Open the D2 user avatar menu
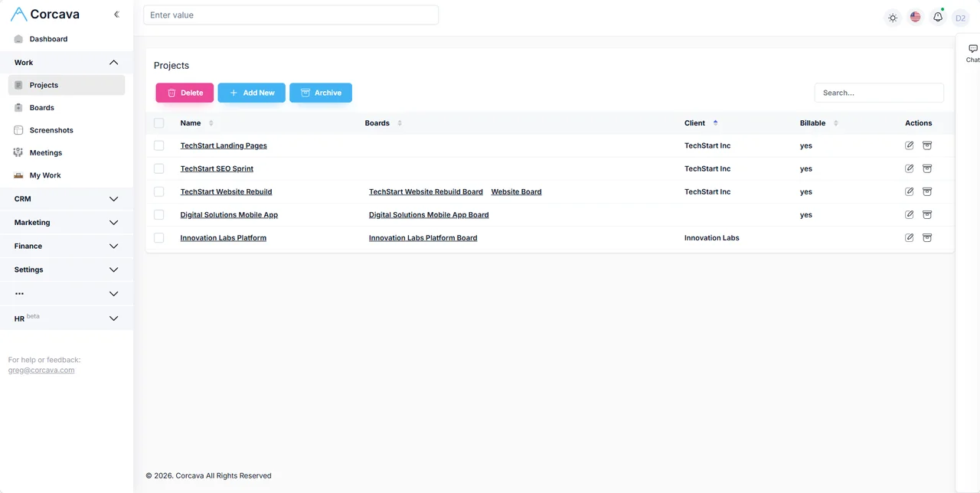The image size is (980, 493). [960, 18]
